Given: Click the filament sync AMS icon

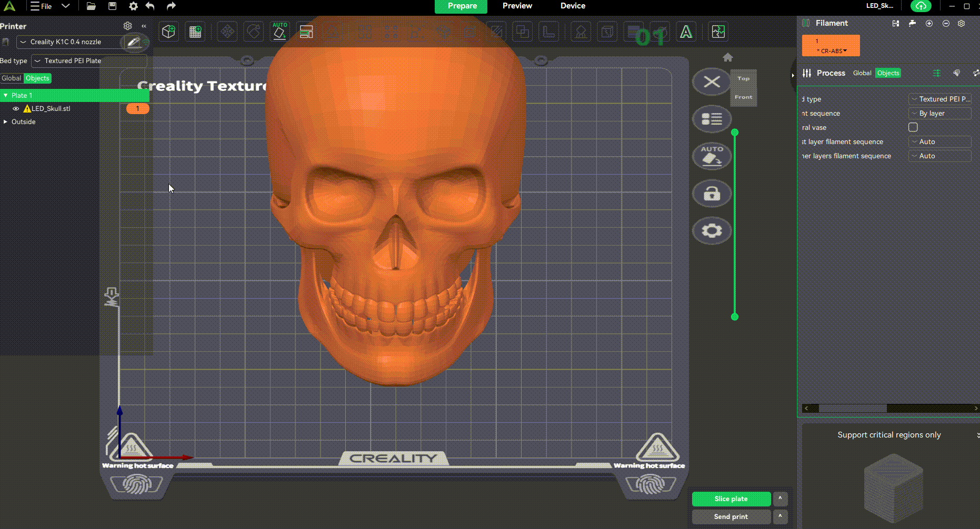Looking at the screenshot, I should [896, 23].
